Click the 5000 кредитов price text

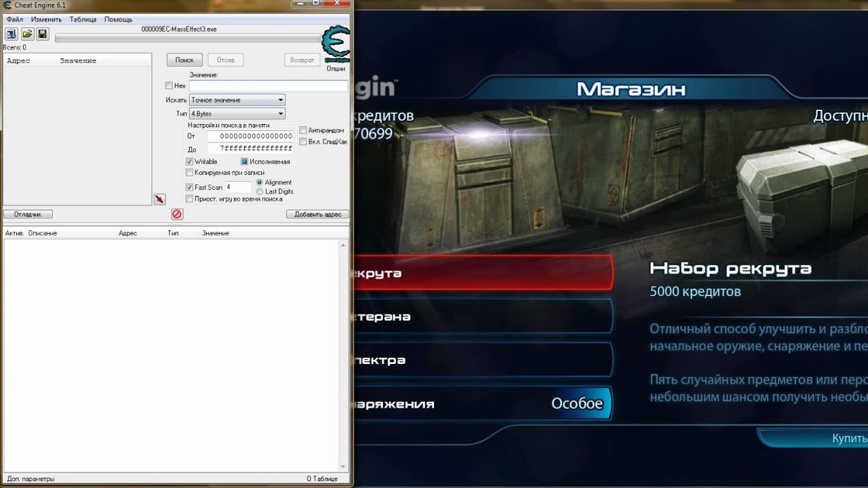point(695,291)
